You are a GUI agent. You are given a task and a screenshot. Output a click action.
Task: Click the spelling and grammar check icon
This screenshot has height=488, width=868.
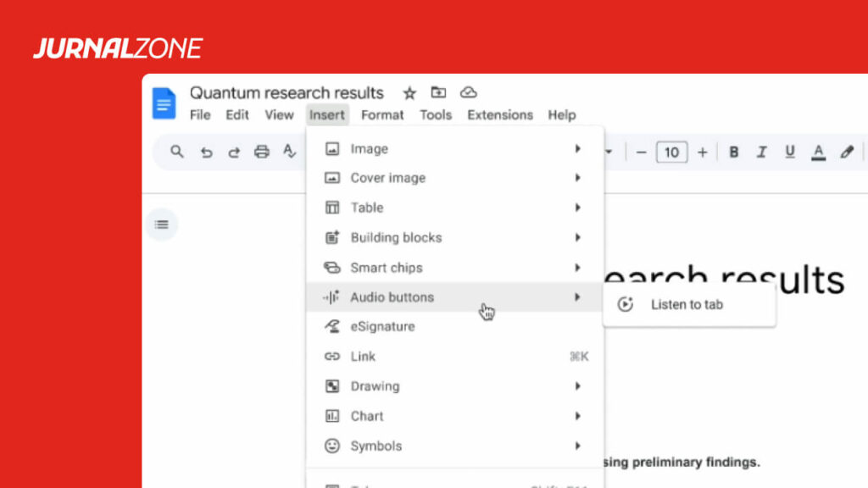289,152
